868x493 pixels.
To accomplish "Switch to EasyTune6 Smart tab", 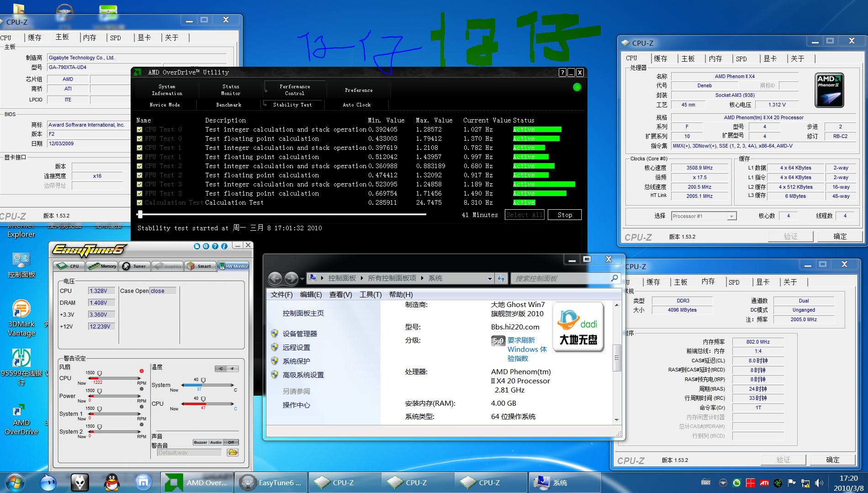I will point(200,266).
